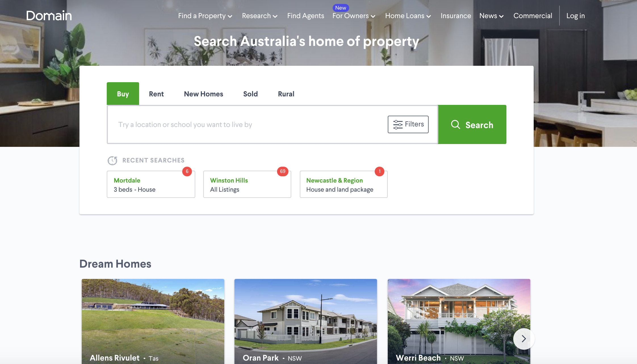Expand the Research dropdown
This screenshot has height=364, width=637.
pyautogui.click(x=260, y=16)
